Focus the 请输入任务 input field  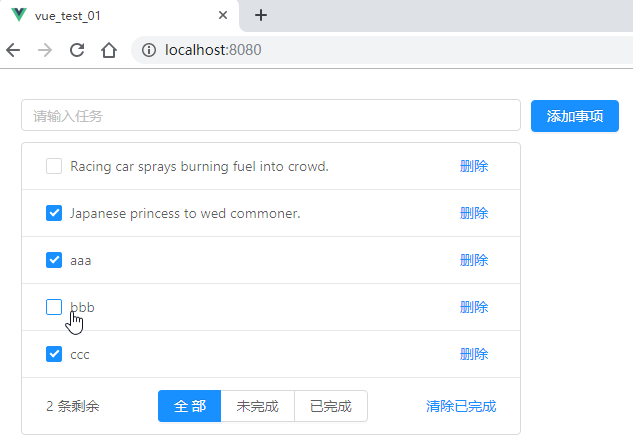click(270, 116)
